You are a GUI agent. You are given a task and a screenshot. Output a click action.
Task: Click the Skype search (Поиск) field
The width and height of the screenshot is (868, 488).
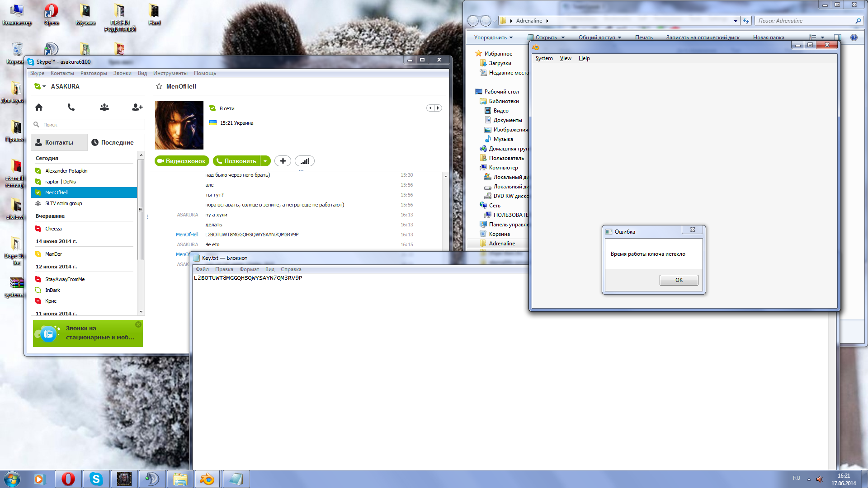[88, 125]
